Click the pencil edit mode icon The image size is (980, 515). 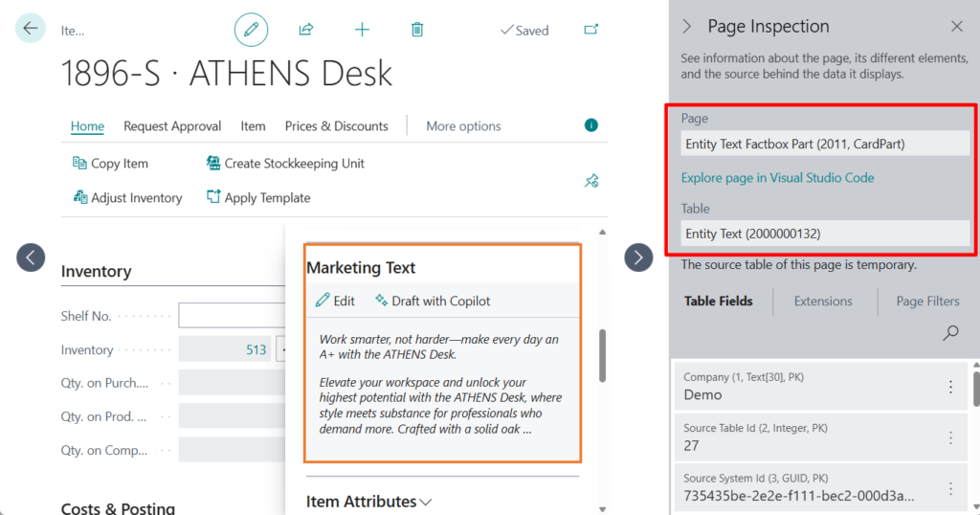[x=251, y=30]
